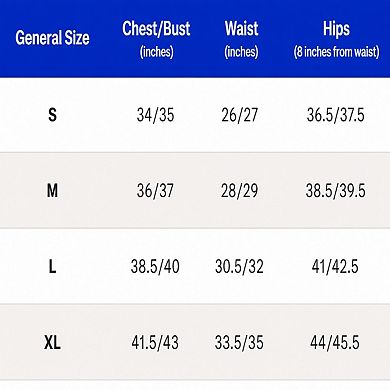This screenshot has width=390, height=390.
Task: Select the M size label
Action: point(52,191)
